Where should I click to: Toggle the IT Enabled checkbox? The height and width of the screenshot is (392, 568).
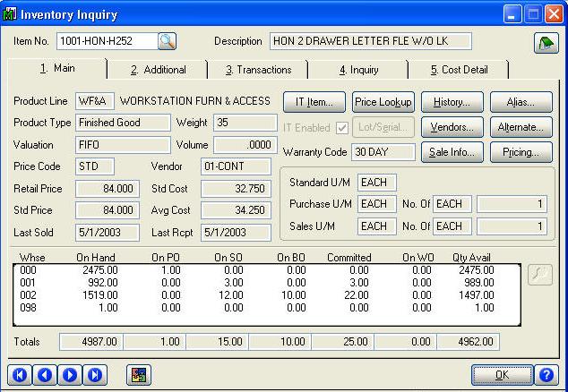(341, 127)
